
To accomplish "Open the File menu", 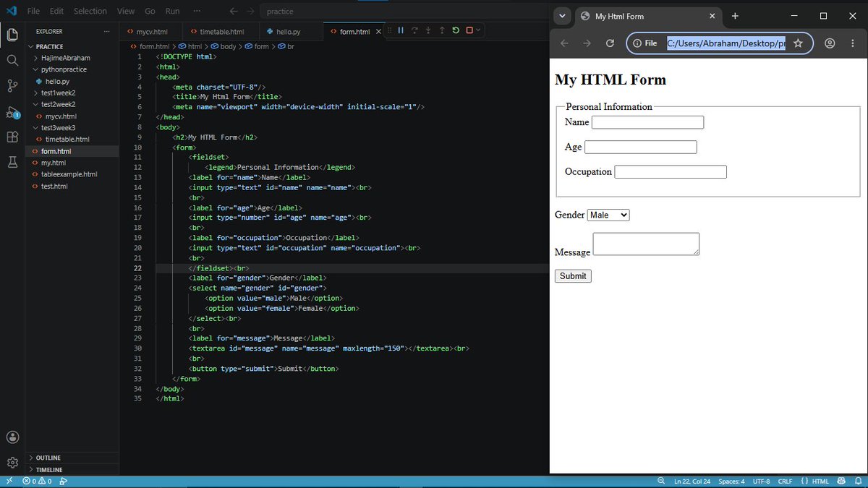I will pyautogui.click(x=33, y=11).
